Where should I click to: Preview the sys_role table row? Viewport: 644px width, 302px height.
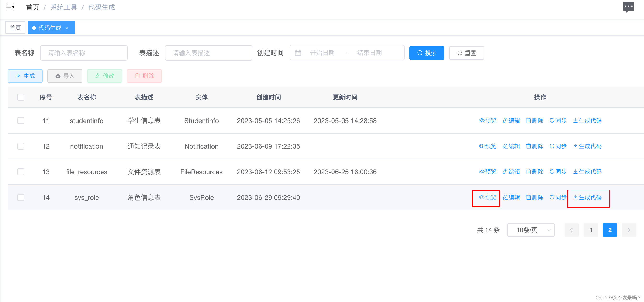pyautogui.click(x=487, y=197)
